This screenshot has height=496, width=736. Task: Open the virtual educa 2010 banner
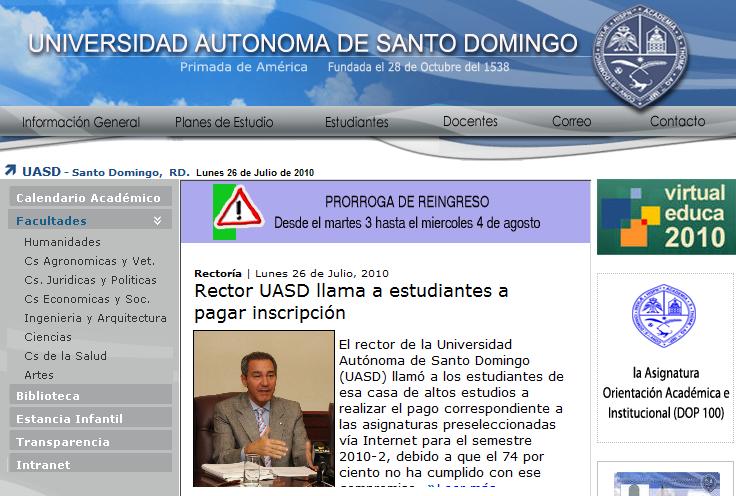click(666, 217)
